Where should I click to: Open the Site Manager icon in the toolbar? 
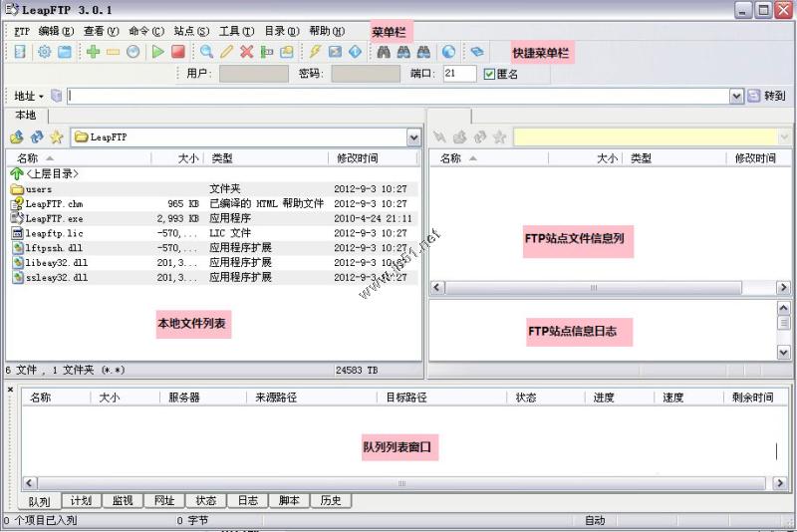click(20, 52)
